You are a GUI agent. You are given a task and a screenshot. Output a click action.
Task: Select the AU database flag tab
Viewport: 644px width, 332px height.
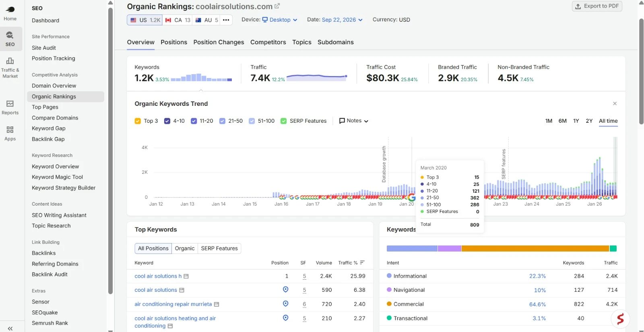click(x=206, y=20)
